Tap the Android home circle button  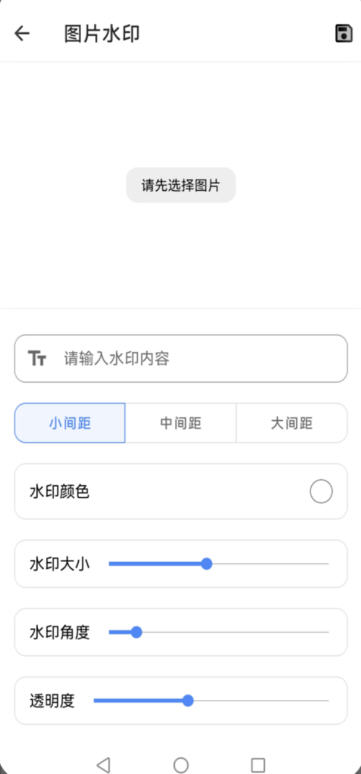point(181,765)
